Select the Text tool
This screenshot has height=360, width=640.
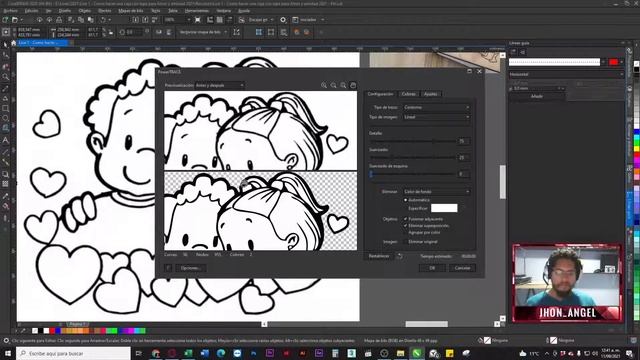[5, 140]
